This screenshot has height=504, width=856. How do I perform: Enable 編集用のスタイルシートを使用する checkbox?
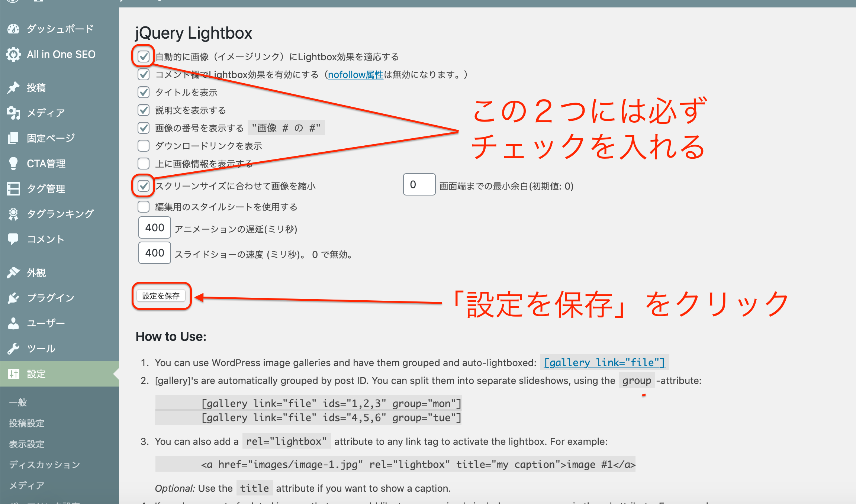144,207
